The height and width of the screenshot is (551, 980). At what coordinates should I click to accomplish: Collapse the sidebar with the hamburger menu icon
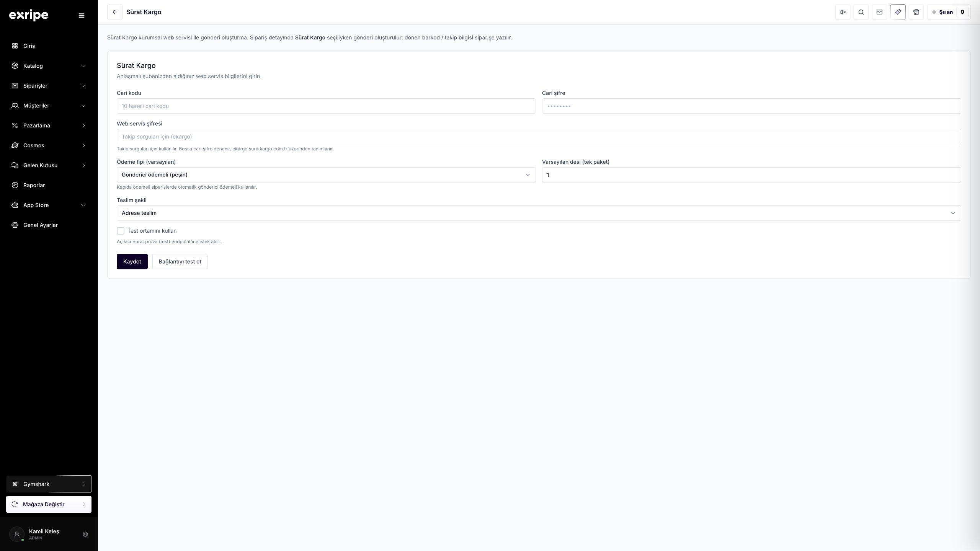81,16
